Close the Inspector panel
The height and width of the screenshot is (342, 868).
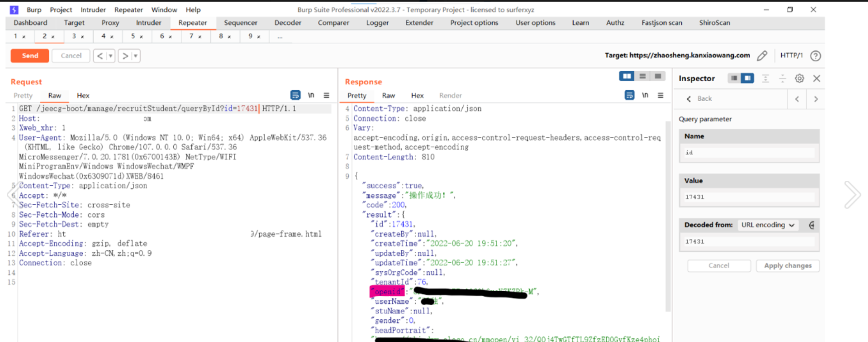tap(816, 79)
